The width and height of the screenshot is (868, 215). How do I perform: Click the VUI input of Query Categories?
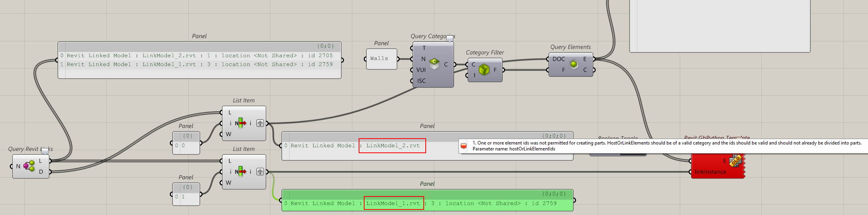421,70
